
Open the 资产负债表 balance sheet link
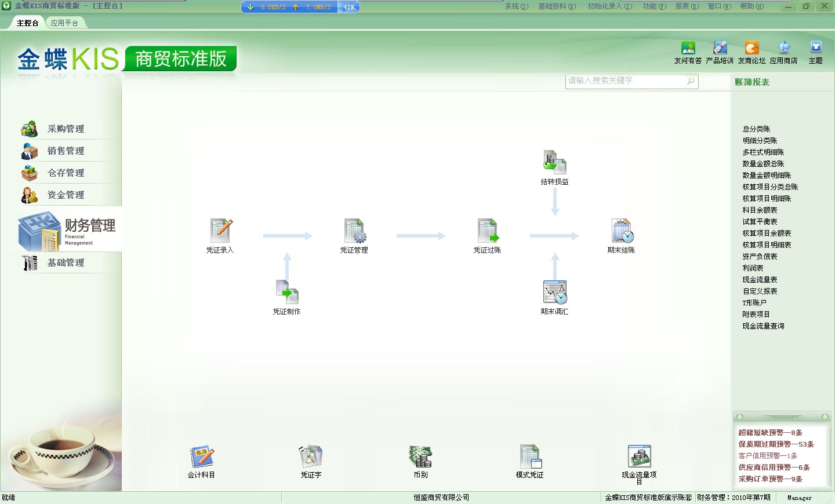pyautogui.click(x=760, y=257)
